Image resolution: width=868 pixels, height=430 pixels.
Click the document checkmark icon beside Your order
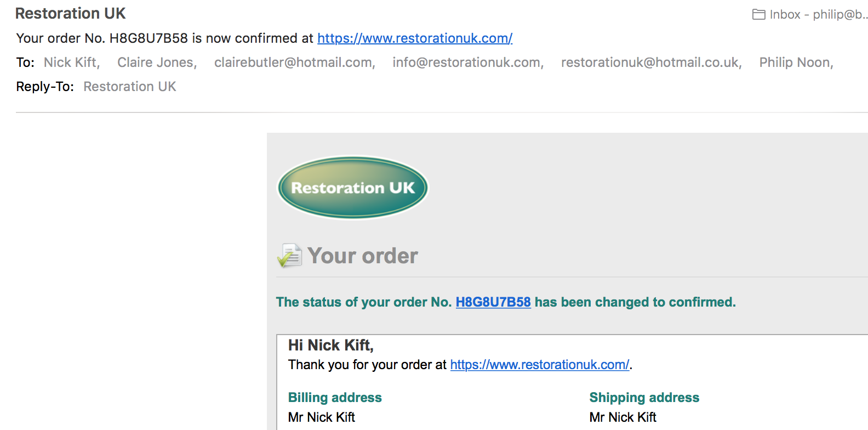click(x=289, y=256)
